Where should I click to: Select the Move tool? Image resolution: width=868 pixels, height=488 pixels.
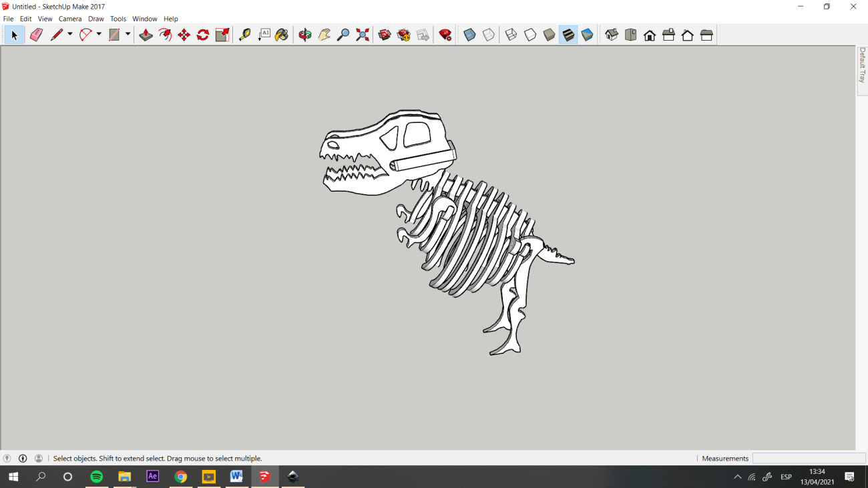[x=184, y=35]
